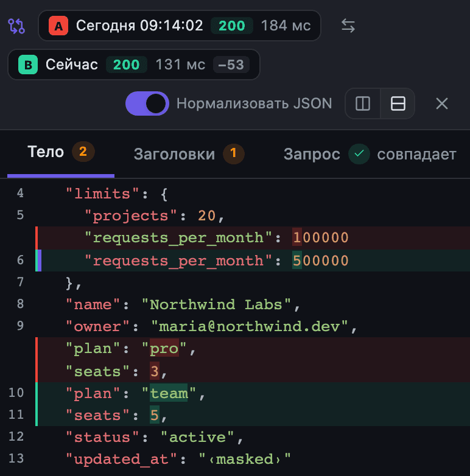Click removed line "seats": 3
470x476 pixels.
(x=253, y=371)
